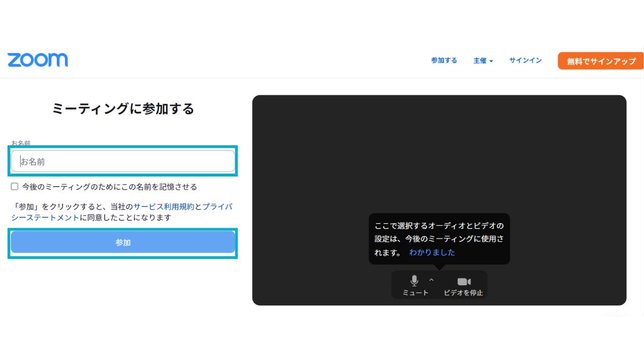Click the ミーティングに参加する heading

point(123,109)
